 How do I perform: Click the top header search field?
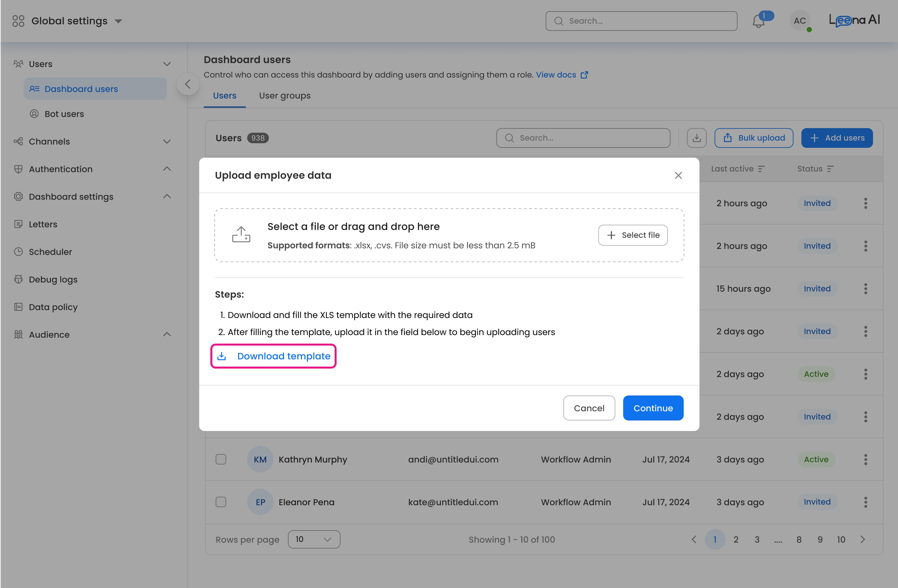(641, 21)
